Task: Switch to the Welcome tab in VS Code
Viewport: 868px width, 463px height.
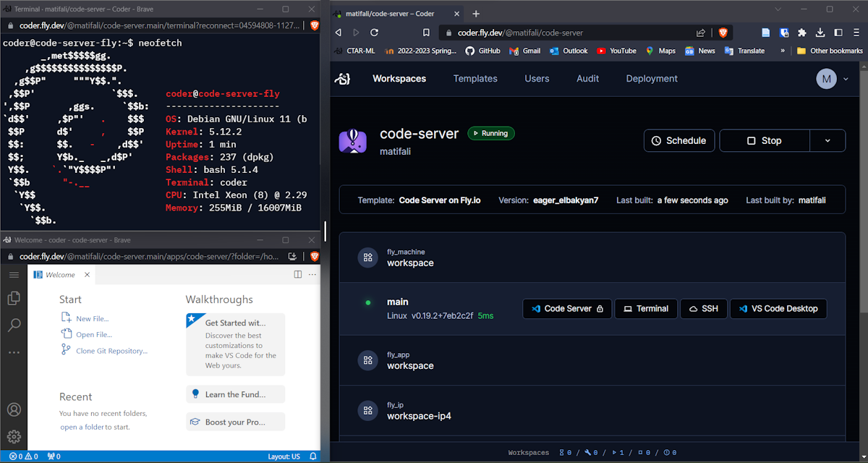Action: (x=61, y=274)
